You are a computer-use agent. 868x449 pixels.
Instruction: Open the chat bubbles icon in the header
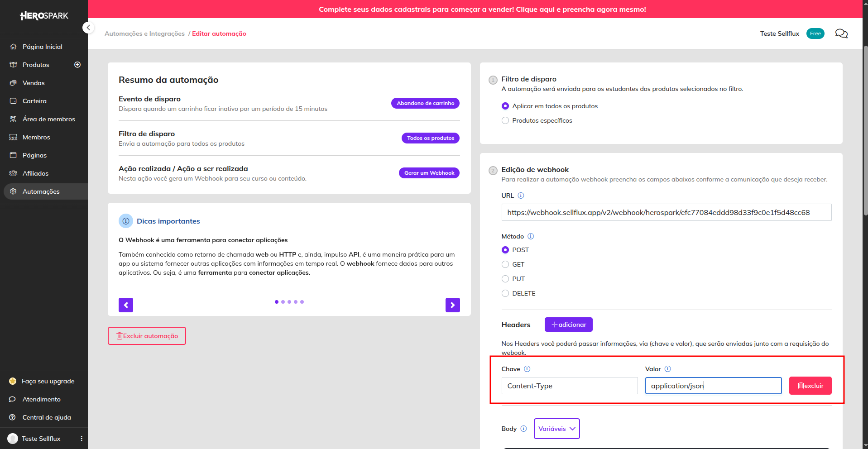pos(841,33)
